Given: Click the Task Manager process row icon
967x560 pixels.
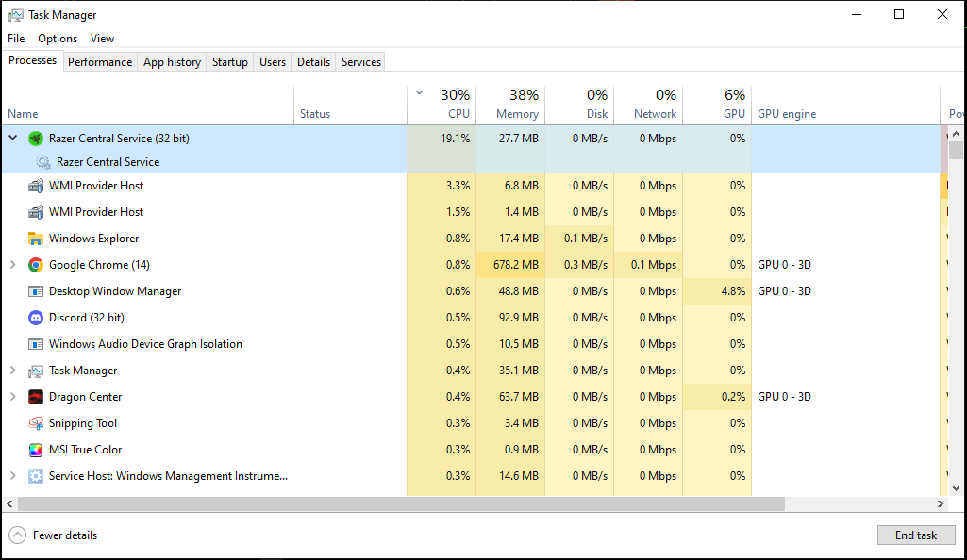Looking at the screenshot, I should click(36, 371).
